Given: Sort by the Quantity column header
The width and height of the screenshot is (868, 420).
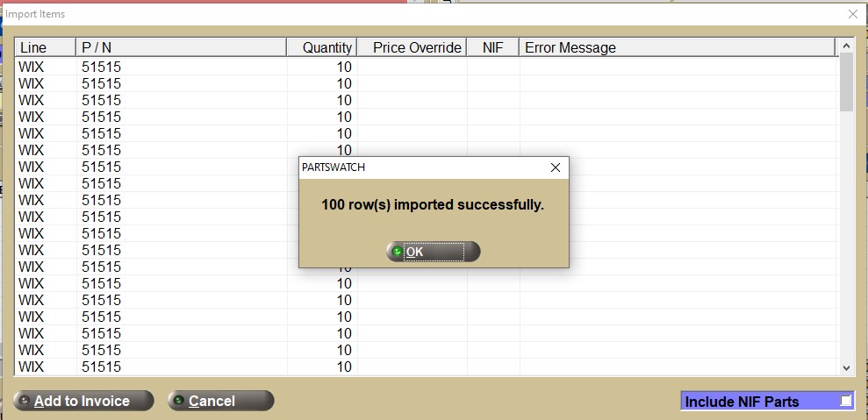Looking at the screenshot, I should click(x=322, y=47).
